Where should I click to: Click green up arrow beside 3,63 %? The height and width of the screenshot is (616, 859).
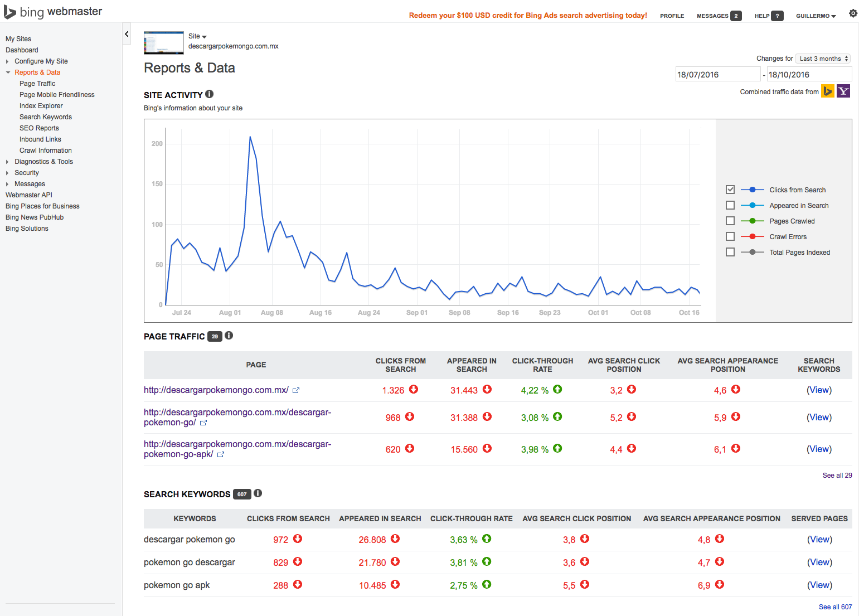[487, 539]
